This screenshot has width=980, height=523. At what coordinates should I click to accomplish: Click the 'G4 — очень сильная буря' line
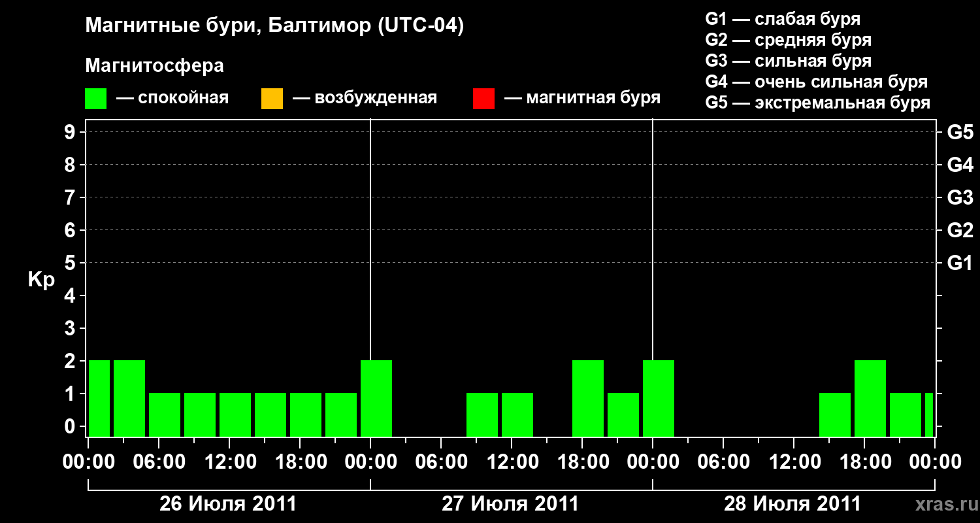tap(816, 82)
